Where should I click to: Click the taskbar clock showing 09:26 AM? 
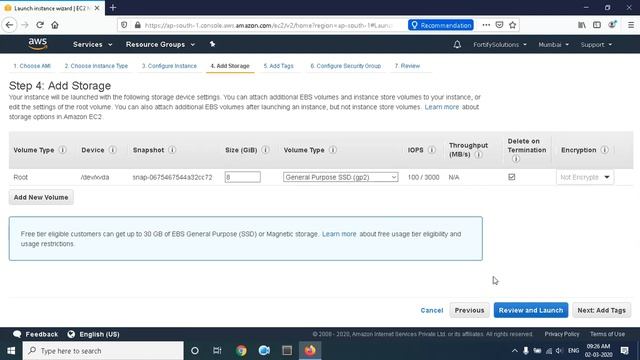coord(598,351)
